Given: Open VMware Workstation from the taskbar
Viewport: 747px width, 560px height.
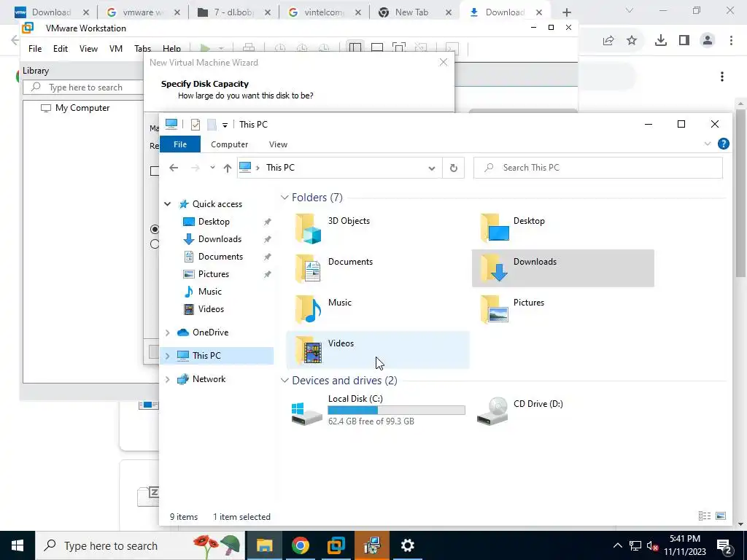Looking at the screenshot, I should pos(336,545).
